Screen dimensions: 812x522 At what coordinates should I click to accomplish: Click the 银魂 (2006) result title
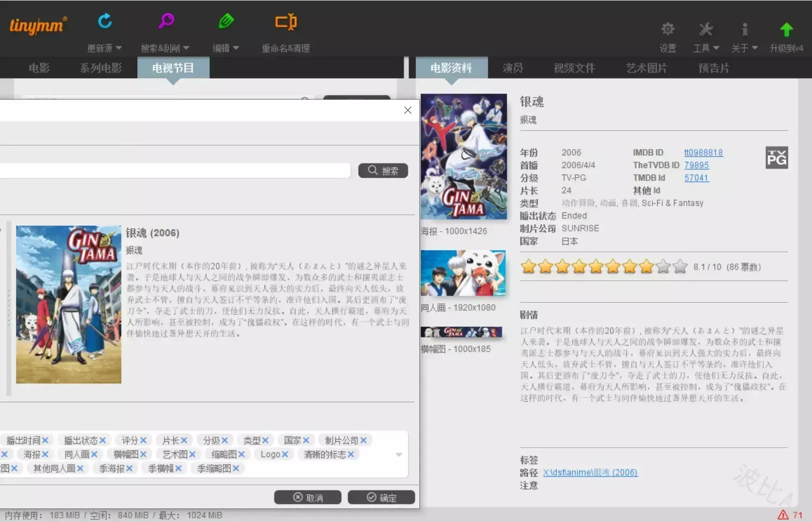coord(152,233)
